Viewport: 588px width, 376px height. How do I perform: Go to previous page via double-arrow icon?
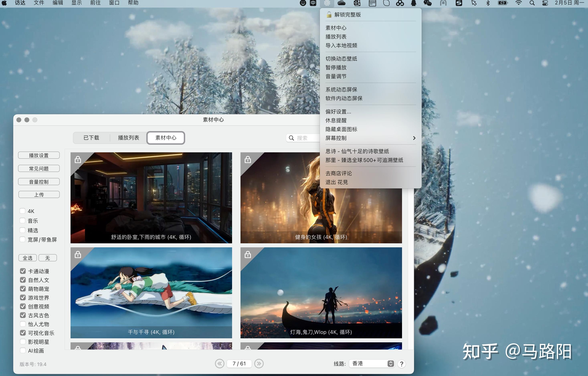coord(219,364)
